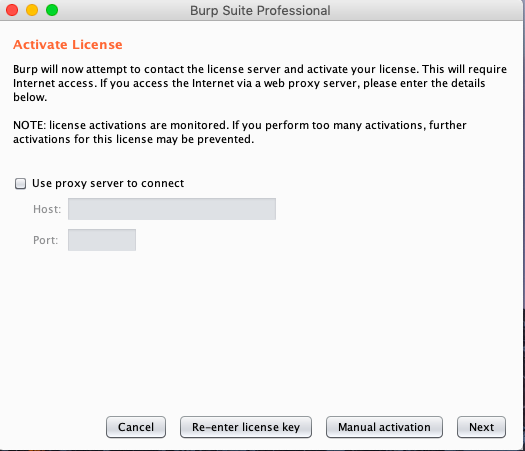This screenshot has height=451, width=525.
Task: Enable the Use proxy server to connect checkbox
Action: coord(20,183)
